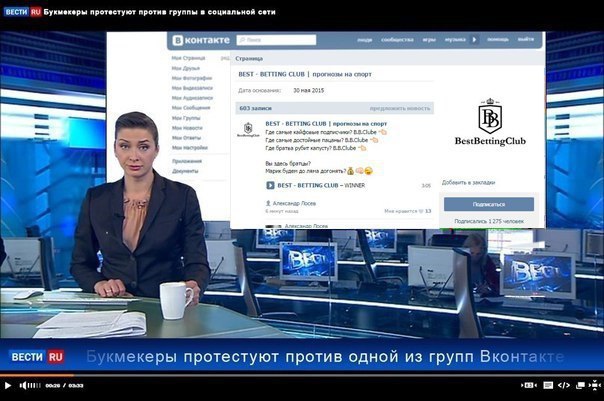
Task: Click the ВКонтакте logo in the header
Action: (201, 40)
